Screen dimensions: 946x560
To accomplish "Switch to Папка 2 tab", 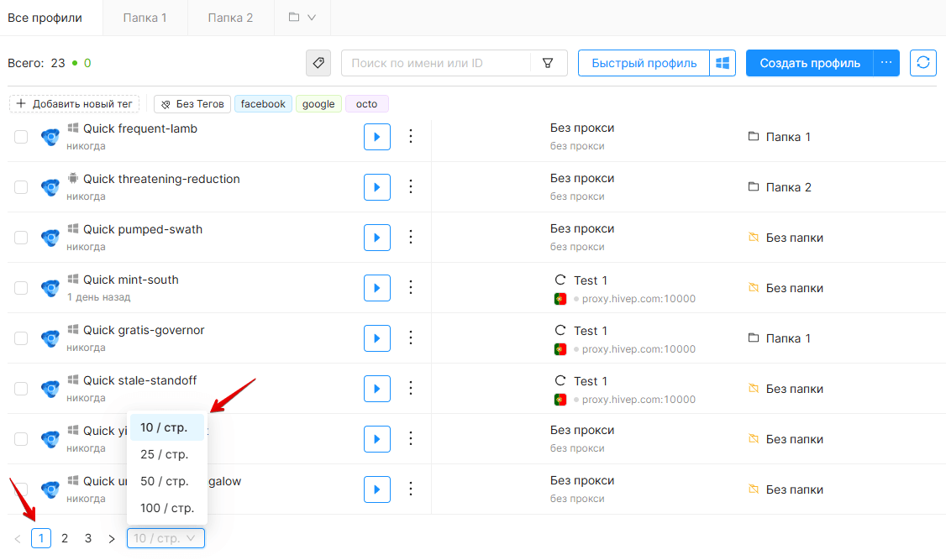I will click(230, 18).
